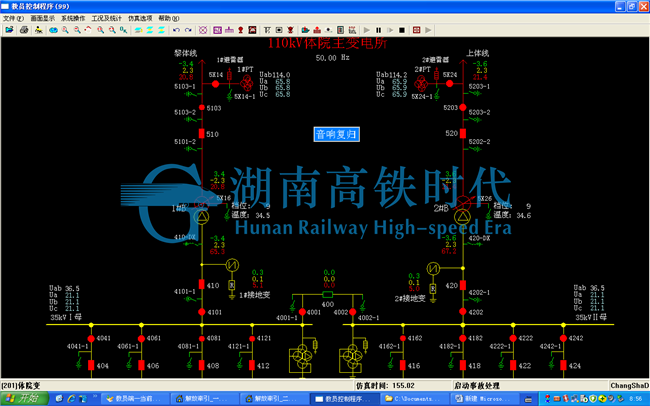Toggle the green bus-tie breaker 400
Image resolution: width=650 pixels, height=406 pixels.
tap(327, 294)
